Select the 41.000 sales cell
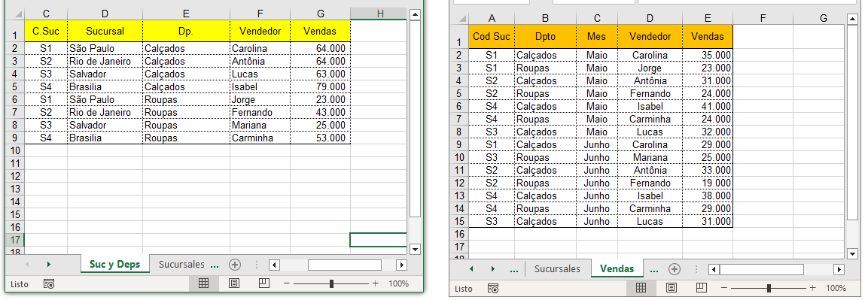The height and width of the screenshot is (300, 868). point(708,106)
